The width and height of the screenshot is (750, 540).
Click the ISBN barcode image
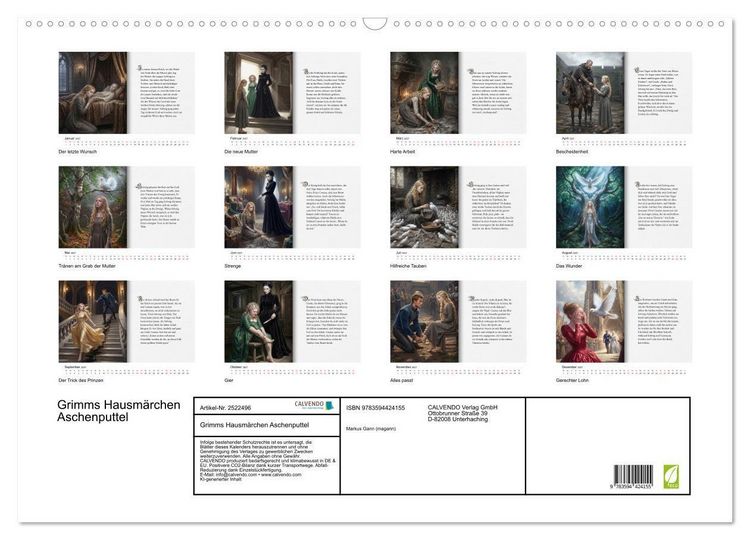(632, 476)
